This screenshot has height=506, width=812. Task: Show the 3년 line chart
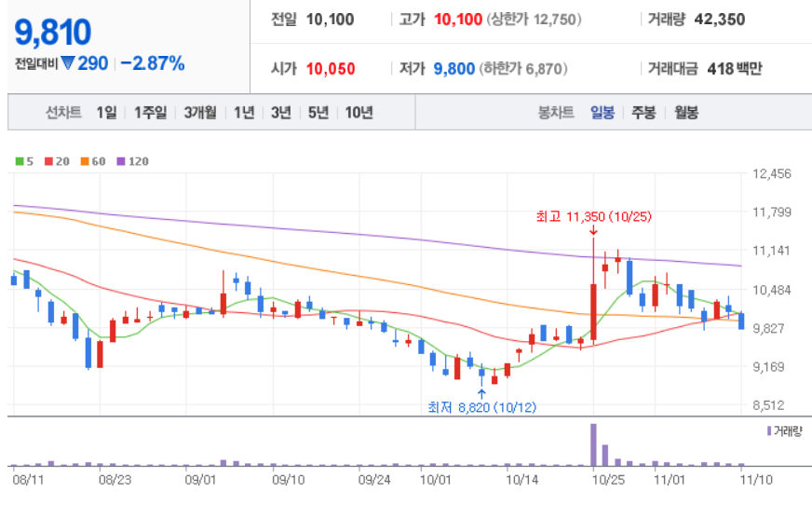(x=281, y=112)
